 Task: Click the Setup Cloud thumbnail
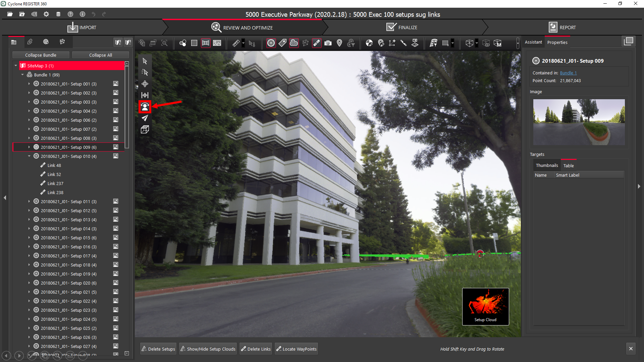click(x=485, y=306)
